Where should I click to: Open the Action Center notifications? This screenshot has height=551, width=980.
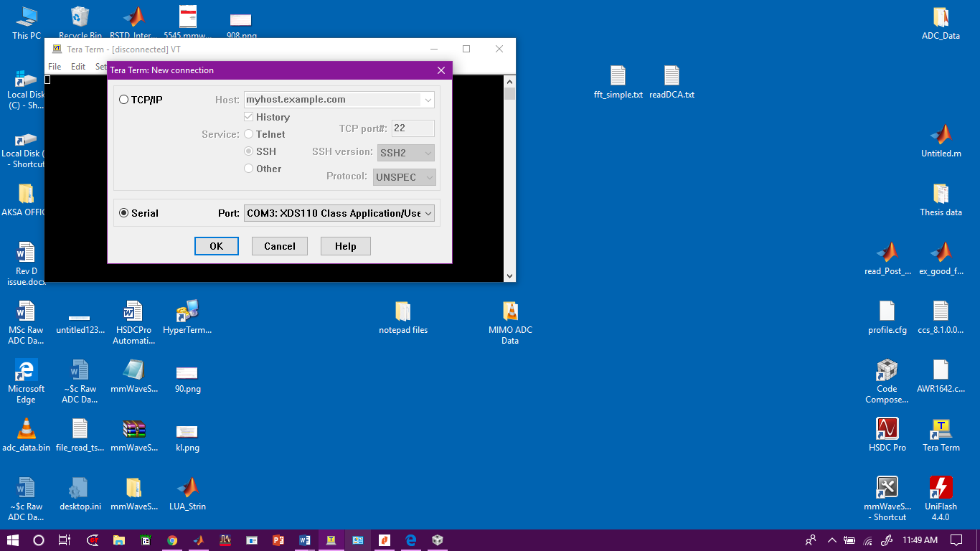pos(956,540)
